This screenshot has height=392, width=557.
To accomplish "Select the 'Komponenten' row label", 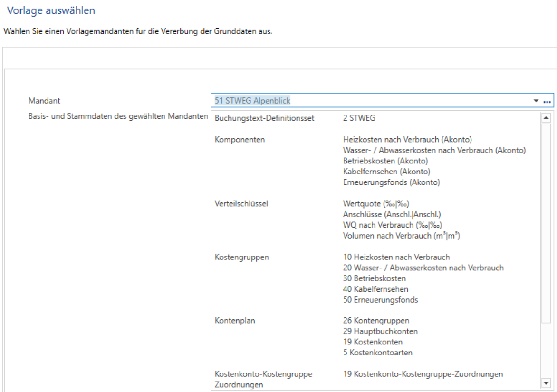I will pos(240,140).
